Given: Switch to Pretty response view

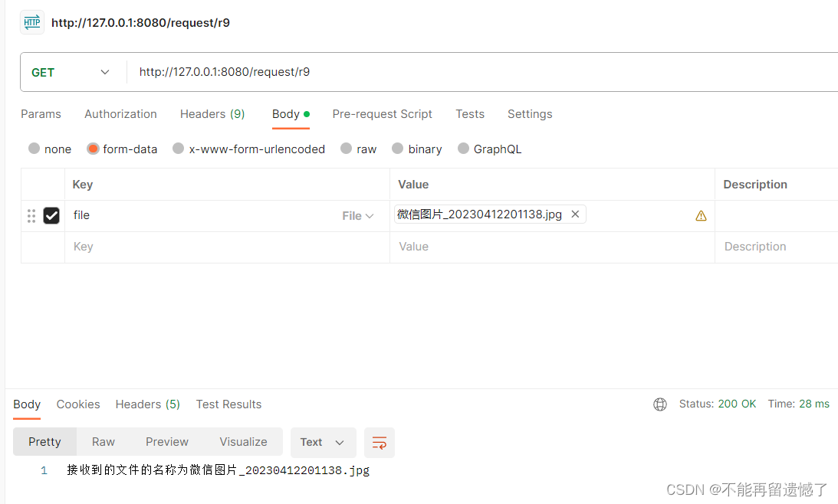Looking at the screenshot, I should point(45,442).
